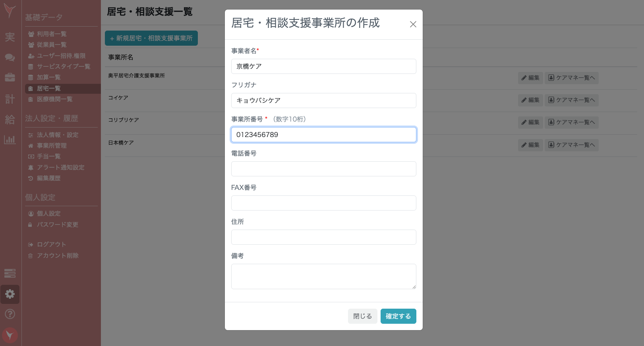Click the 確定する button
This screenshot has height=346, width=644.
point(398,316)
